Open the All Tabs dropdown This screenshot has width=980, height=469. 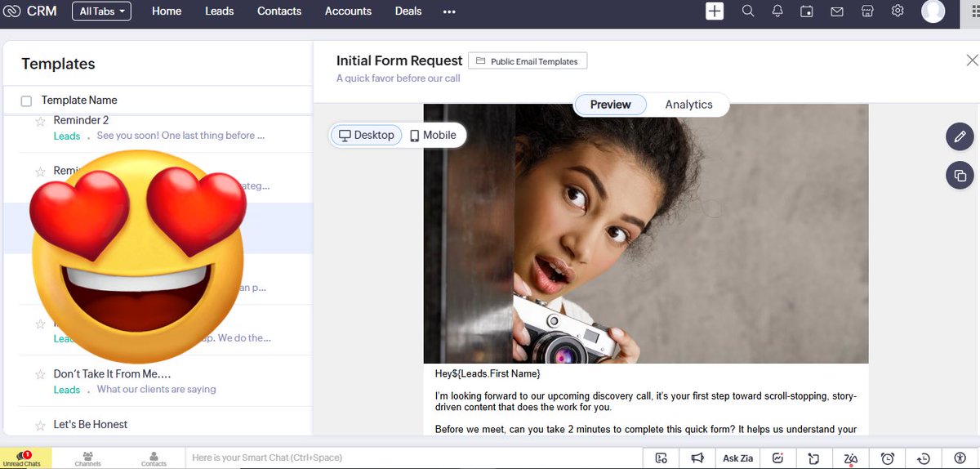[101, 11]
